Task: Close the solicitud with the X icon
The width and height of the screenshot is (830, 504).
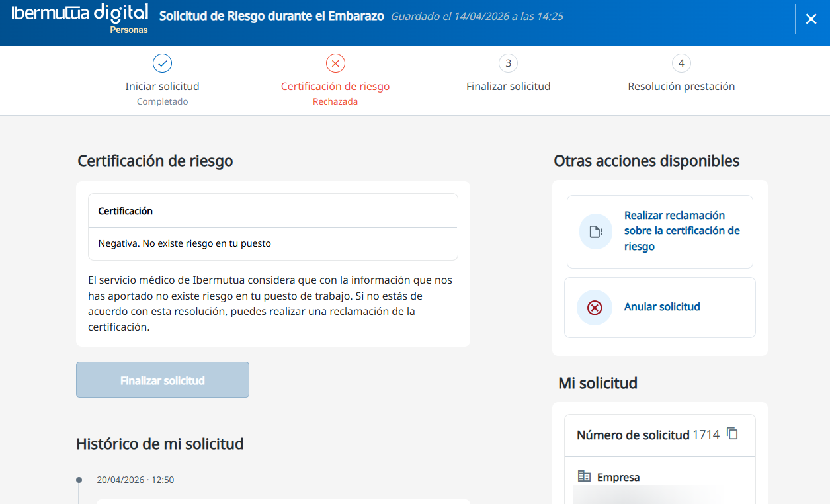Action: coord(811,19)
